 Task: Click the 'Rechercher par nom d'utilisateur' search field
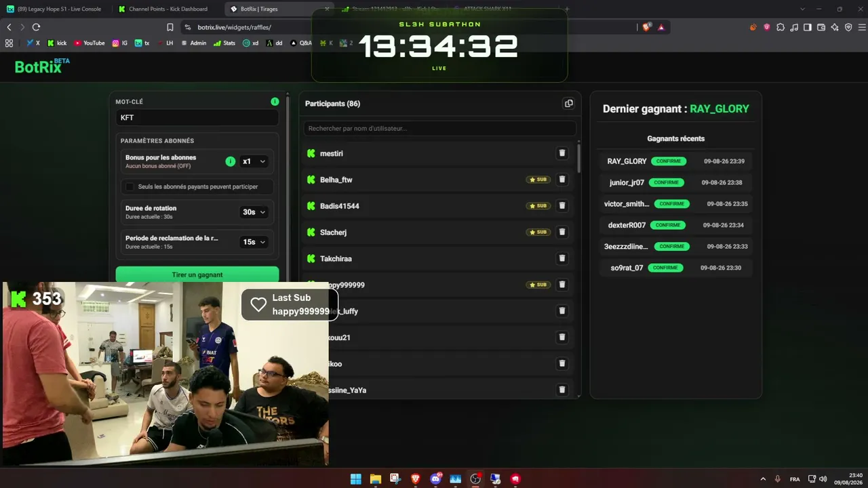pos(439,128)
